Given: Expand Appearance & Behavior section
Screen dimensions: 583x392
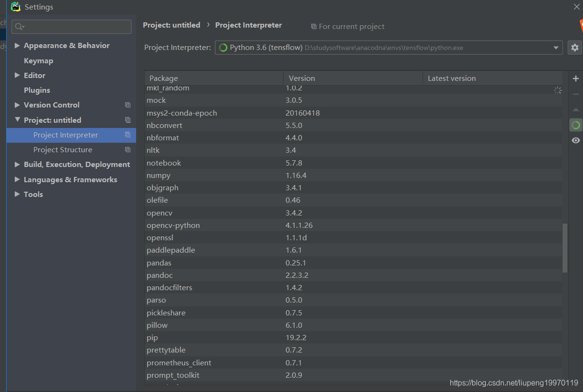Looking at the screenshot, I should pyautogui.click(x=17, y=46).
